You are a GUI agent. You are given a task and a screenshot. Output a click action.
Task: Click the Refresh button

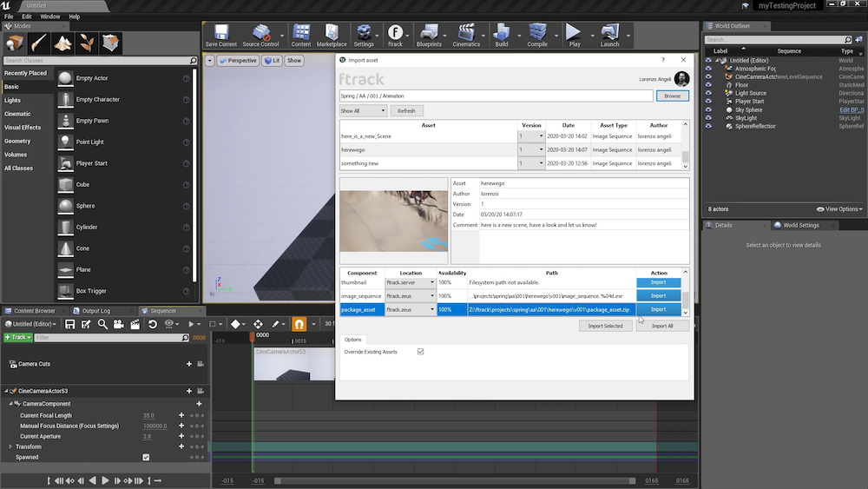tap(405, 111)
